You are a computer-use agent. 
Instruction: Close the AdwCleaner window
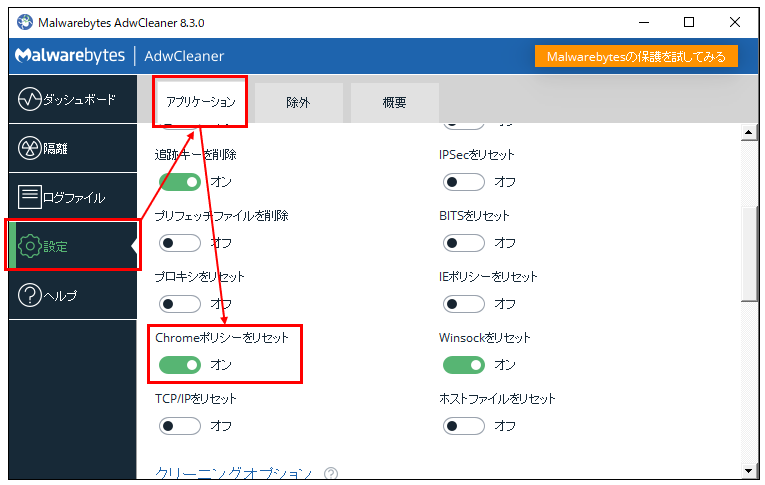click(x=735, y=22)
